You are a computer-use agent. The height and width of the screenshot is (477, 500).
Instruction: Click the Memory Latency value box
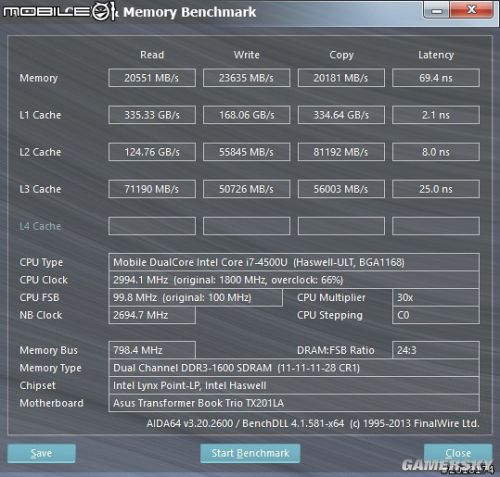[436, 78]
